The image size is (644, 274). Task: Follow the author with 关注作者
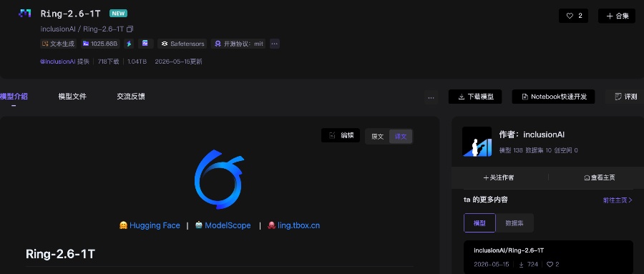(x=499, y=177)
